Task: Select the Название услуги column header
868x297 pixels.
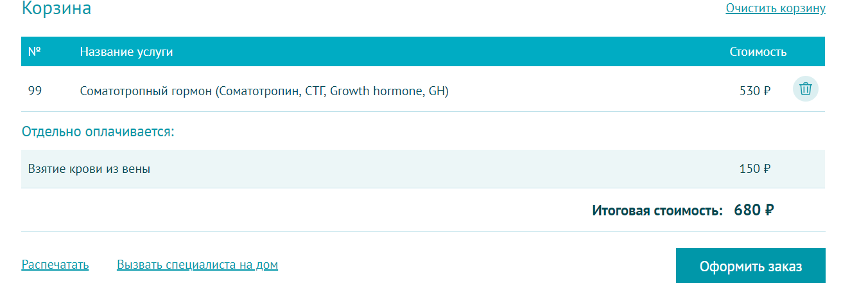Action: [126, 52]
